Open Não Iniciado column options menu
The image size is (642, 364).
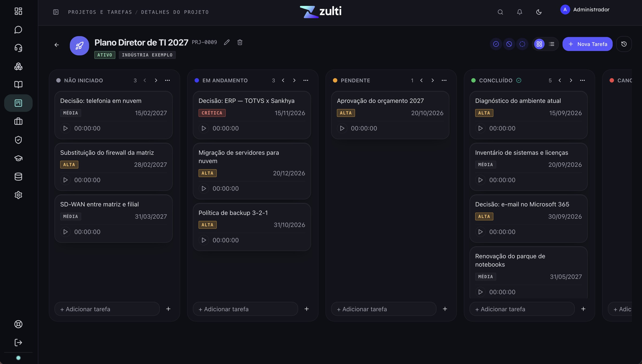point(167,80)
